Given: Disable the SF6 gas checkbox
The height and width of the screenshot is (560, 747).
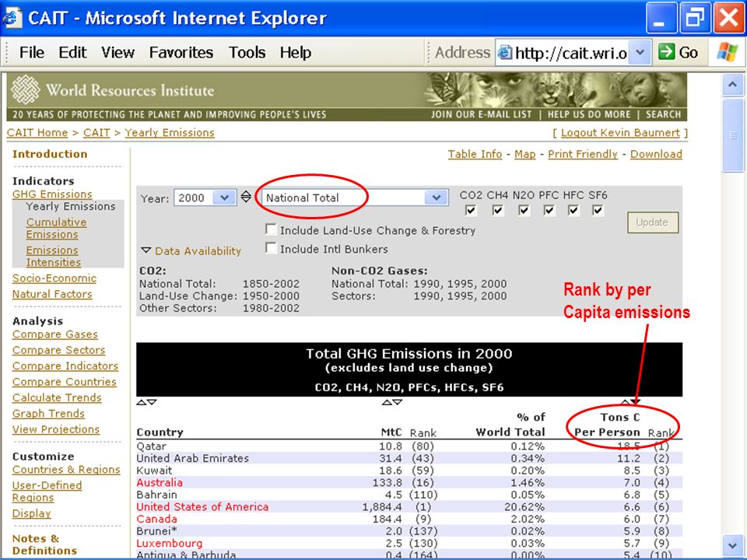Looking at the screenshot, I should pos(598,210).
